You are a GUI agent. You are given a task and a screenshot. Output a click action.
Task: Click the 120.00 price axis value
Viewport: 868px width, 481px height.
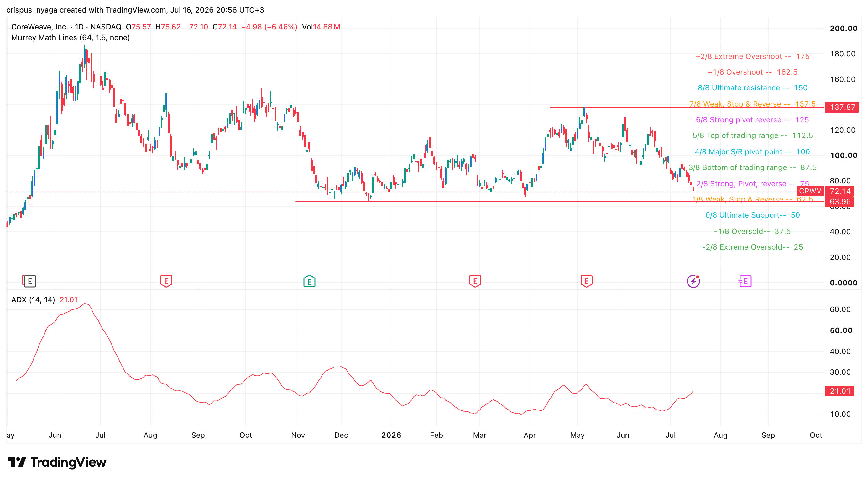[x=842, y=130]
